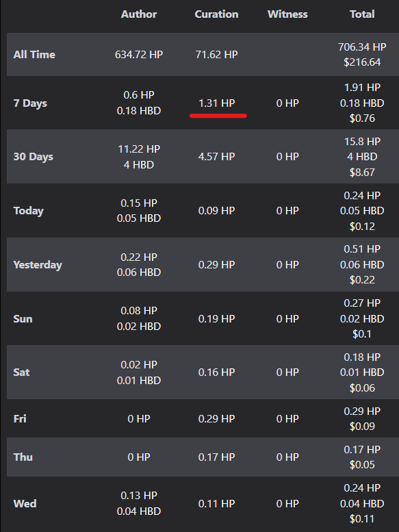Click the Sun row label
This screenshot has width=399, height=532.
tap(23, 319)
